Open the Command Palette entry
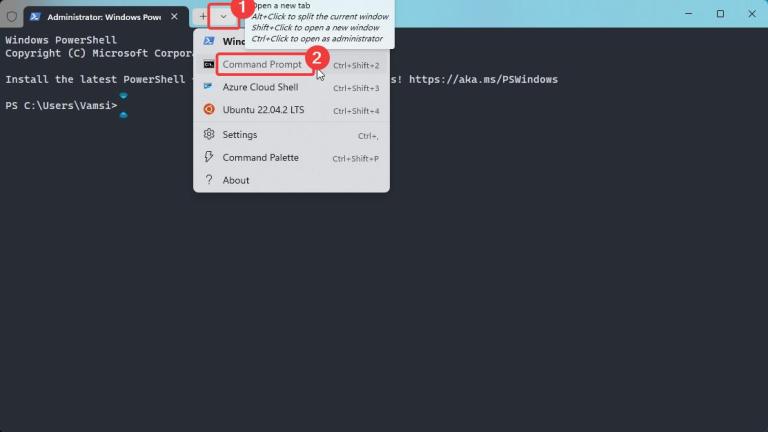The height and width of the screenshot is (432, 768). (291, 158)
